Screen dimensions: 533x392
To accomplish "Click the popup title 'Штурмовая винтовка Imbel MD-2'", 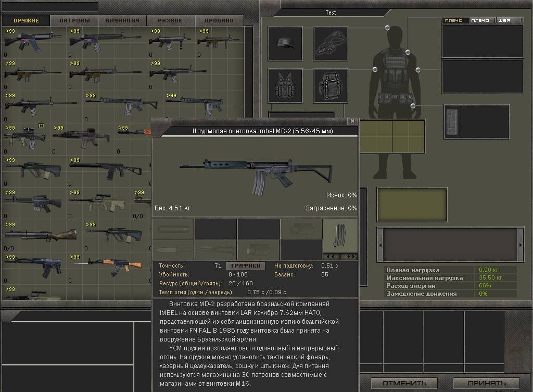I will click(262, 131).
